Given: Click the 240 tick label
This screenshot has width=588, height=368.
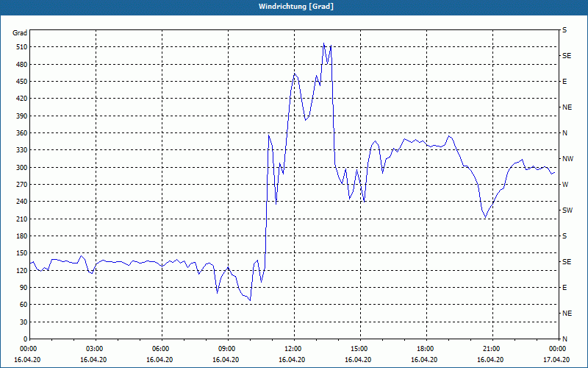Looking at the screenshot, I should click(x=22, y=202).
